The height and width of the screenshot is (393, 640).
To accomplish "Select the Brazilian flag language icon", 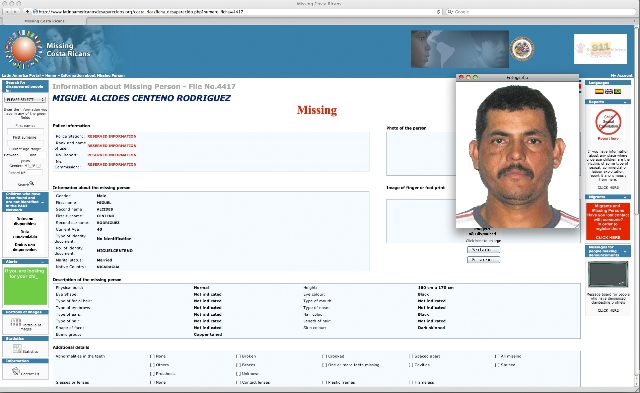I will (617, 91).
